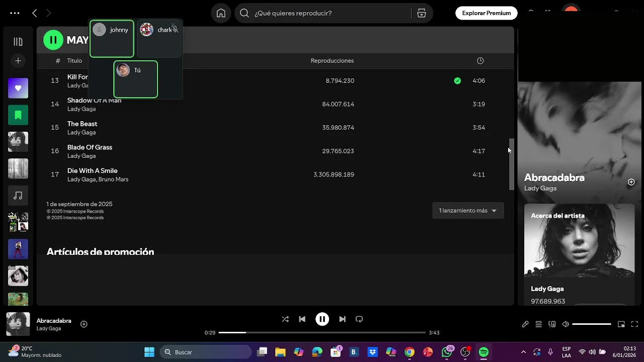Viewport: 644px width, 362px height.
Task: Open Spotify three-dot main menu
Action: (15, 13)
